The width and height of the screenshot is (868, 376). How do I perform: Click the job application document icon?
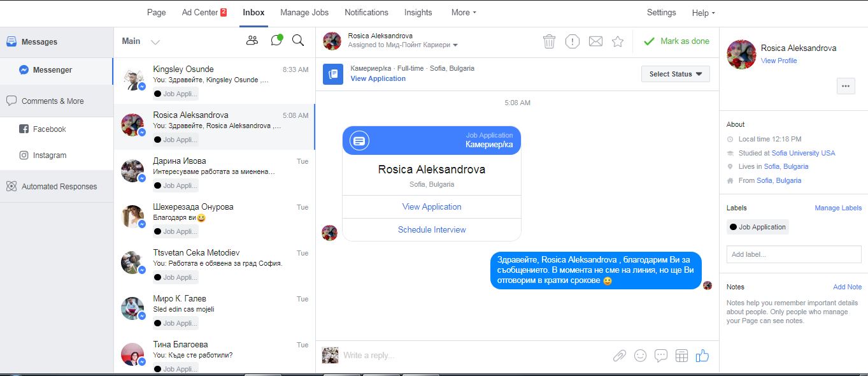[x=333, y=74]
